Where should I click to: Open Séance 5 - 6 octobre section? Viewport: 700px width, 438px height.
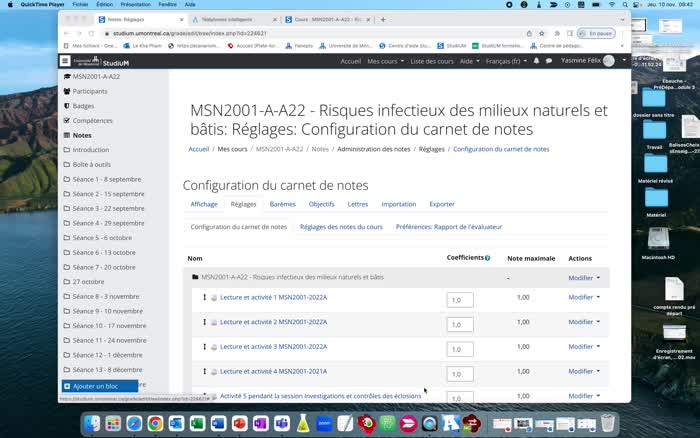pyautogui.click(x=101, y=238)
